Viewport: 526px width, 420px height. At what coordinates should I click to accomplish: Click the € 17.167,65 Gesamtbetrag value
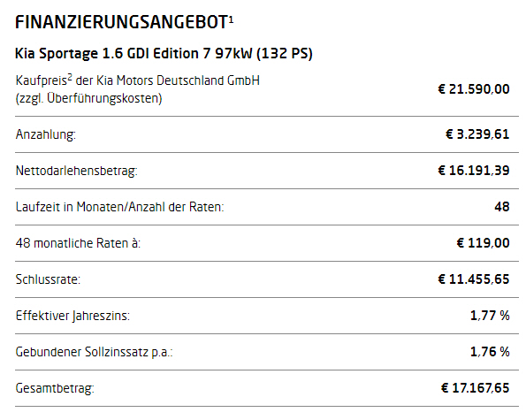pos(475,388)
